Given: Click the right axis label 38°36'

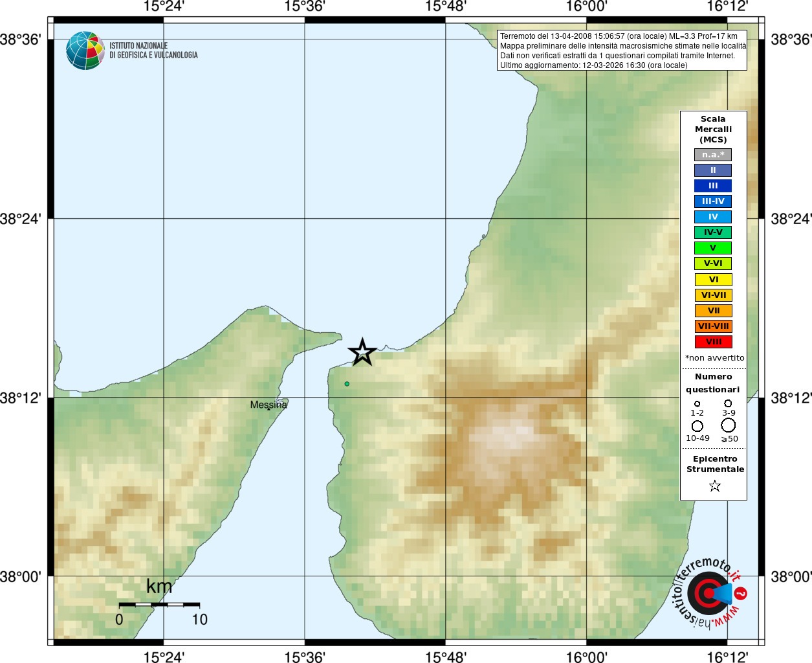Looking at the screenshot, I should 791,39.
